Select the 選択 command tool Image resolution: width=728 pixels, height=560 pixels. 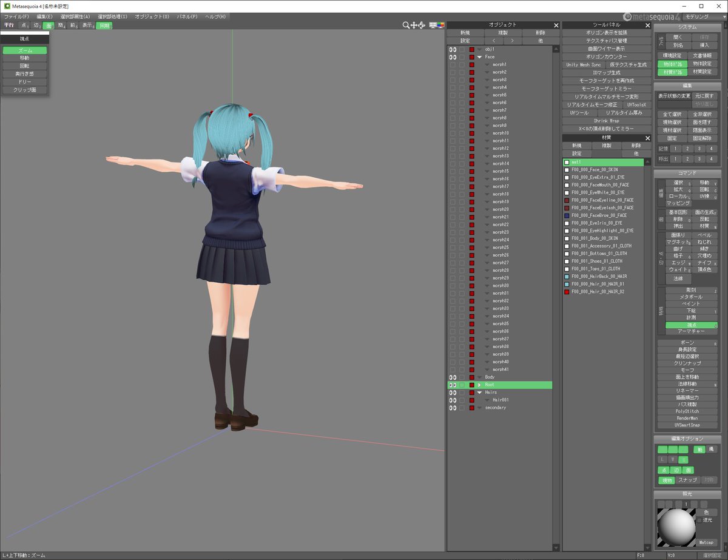coord(678,183)
